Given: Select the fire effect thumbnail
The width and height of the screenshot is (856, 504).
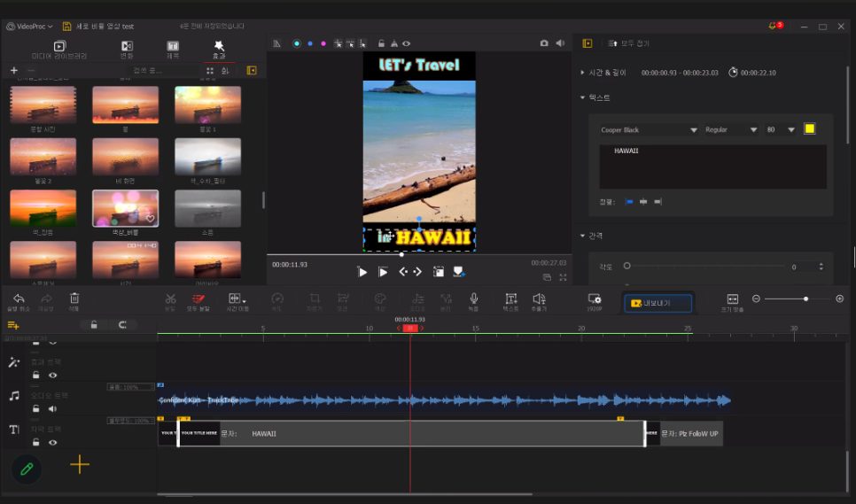Looking at the screenshot, I should [x=126, y=105].
